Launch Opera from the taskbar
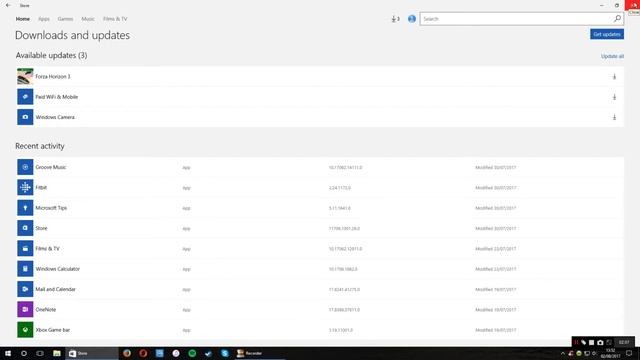The image size is (640, 360). coord(143,353)
